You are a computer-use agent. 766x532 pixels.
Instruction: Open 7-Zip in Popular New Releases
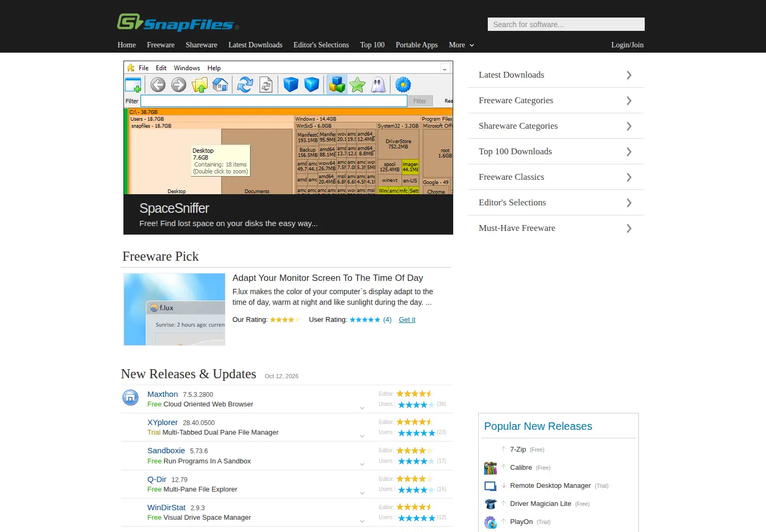click(x=518, y=450)
